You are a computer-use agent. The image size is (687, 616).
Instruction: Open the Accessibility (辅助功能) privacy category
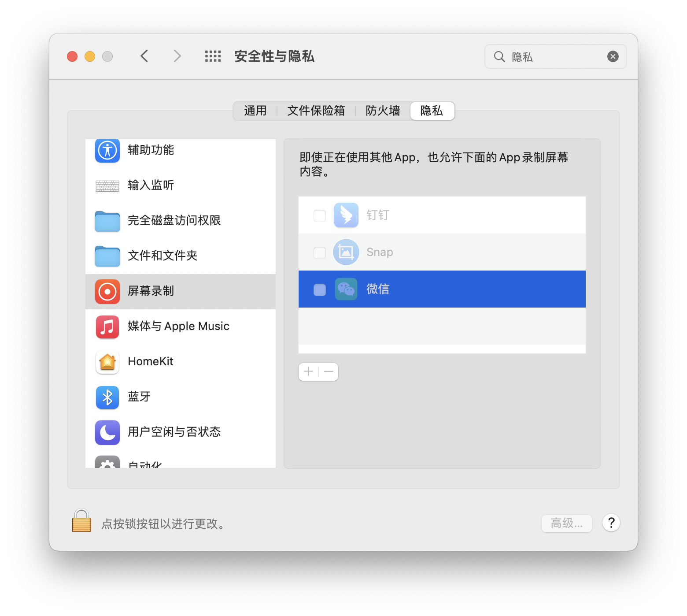click(181, 150)
